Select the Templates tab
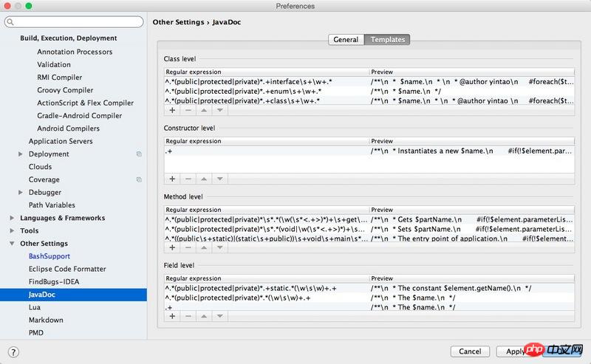Viewport: 591px width, 364px height. [386, 40]
